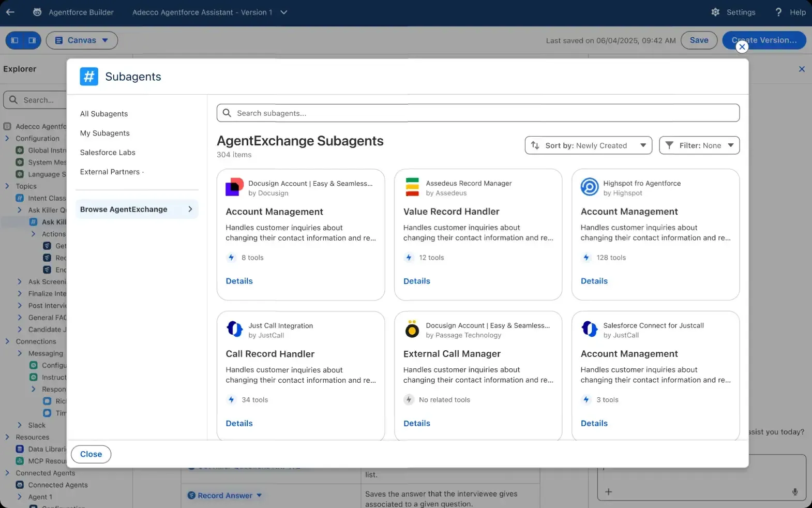Expand the Slack tree node
The height and width of the screenshot is (508, 812).
click(x=20, y=425)
